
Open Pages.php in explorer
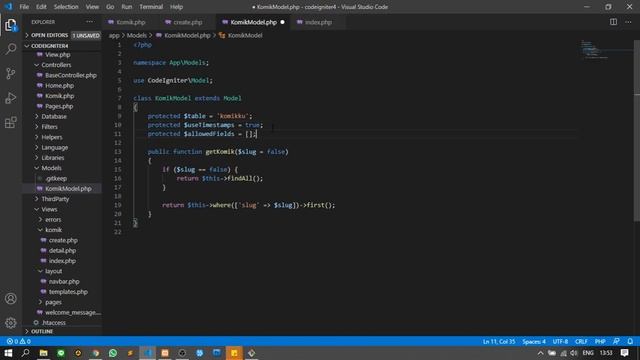point(59,106)
